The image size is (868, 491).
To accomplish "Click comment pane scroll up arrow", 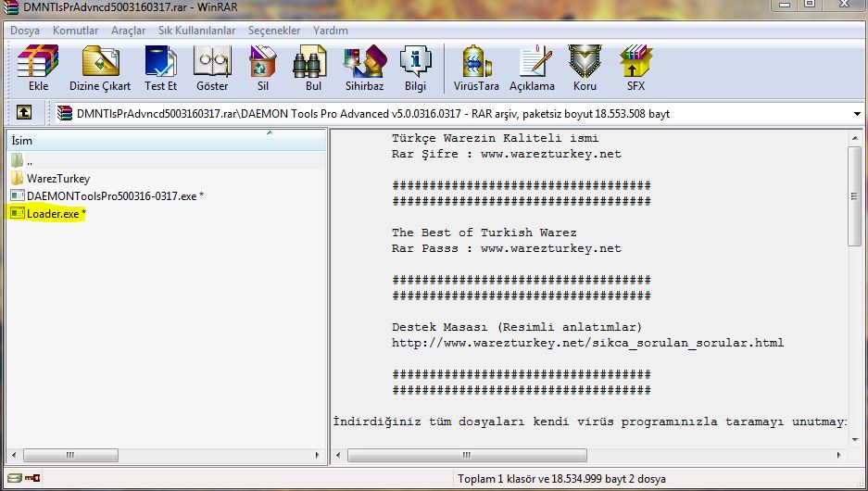I will coord(855,138).
